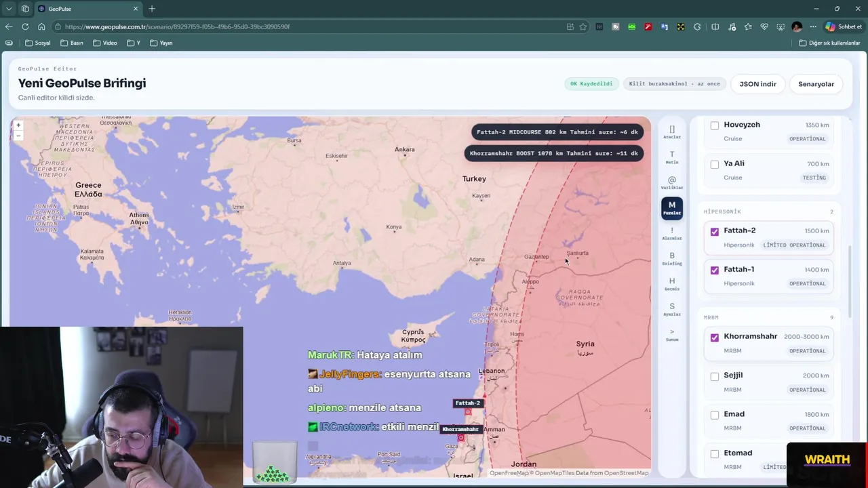Click the Ya Ali TESTING status tag
Screen dimensions: 868x488
(x=814, y=178)
